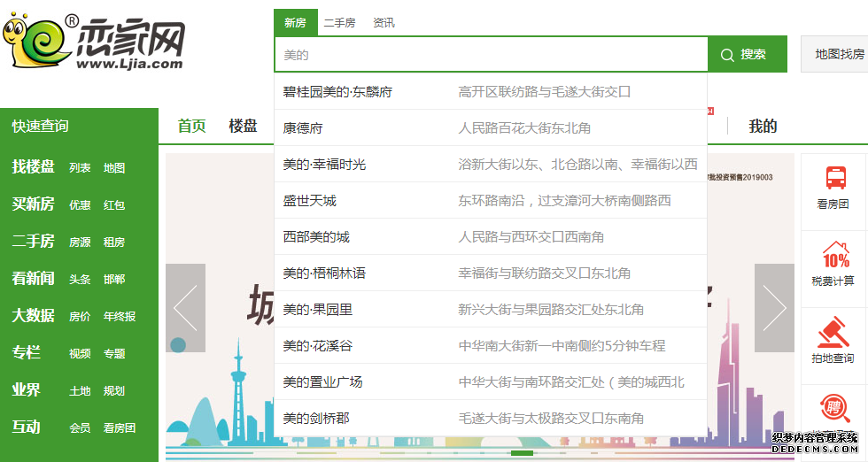Open 租房 link in sidebar
Viewport: 868px width, 462px height.
pos(114,242)
